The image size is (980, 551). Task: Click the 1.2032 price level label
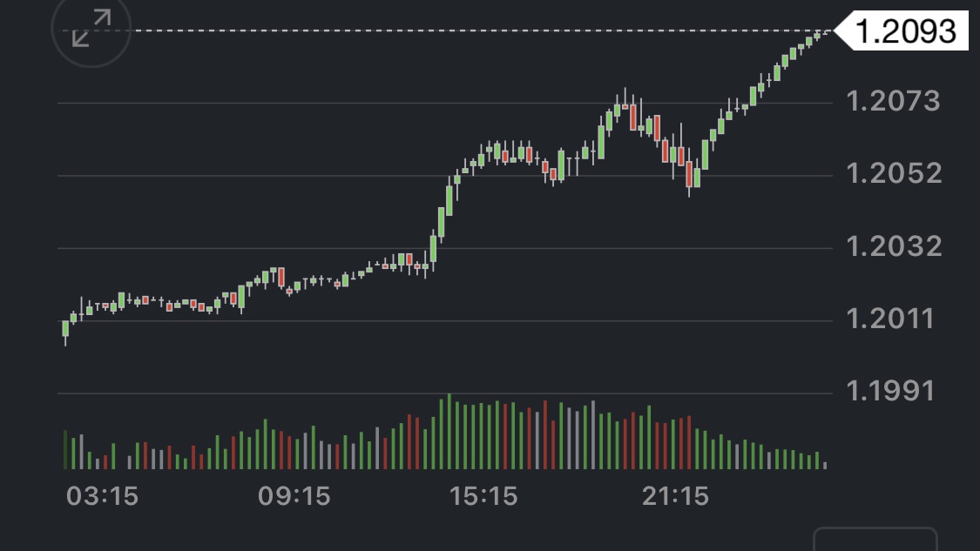894,246
